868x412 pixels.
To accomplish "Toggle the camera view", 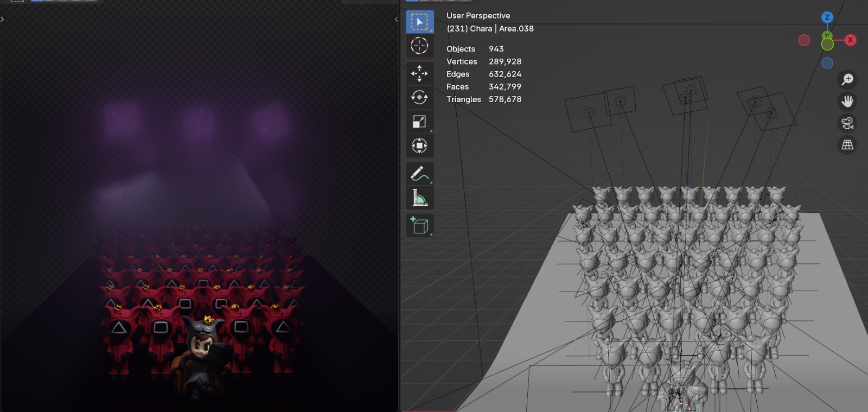I will (847, 123).
